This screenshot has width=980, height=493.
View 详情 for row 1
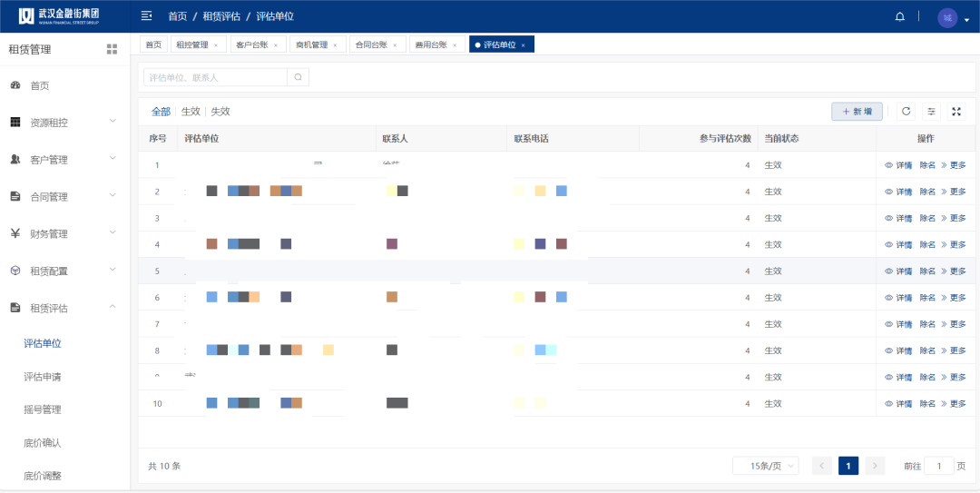click(898, 165)
